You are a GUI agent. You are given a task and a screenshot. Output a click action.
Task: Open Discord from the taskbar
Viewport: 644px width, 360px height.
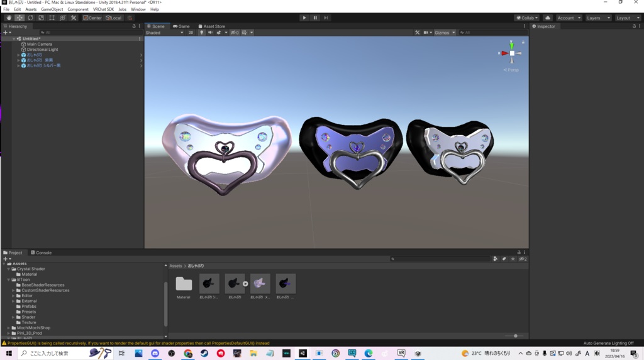pos(155,354)
